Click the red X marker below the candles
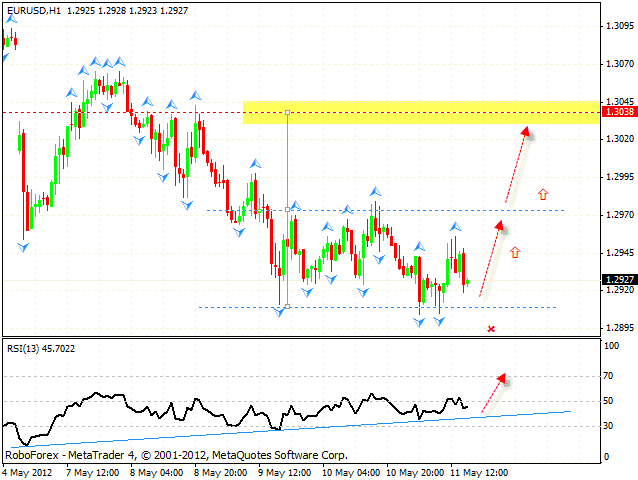The height and width of the screenshot is (480, 638). click(490, 329)
